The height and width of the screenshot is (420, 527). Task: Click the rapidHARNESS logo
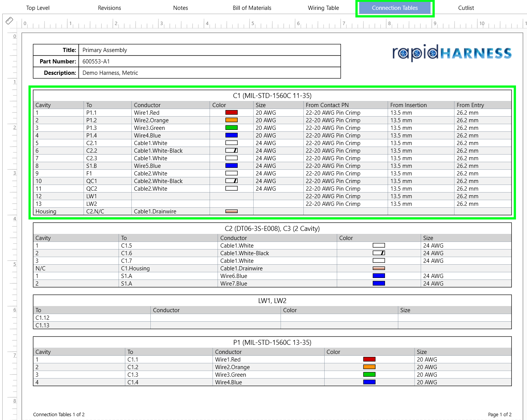coord(452,53)
